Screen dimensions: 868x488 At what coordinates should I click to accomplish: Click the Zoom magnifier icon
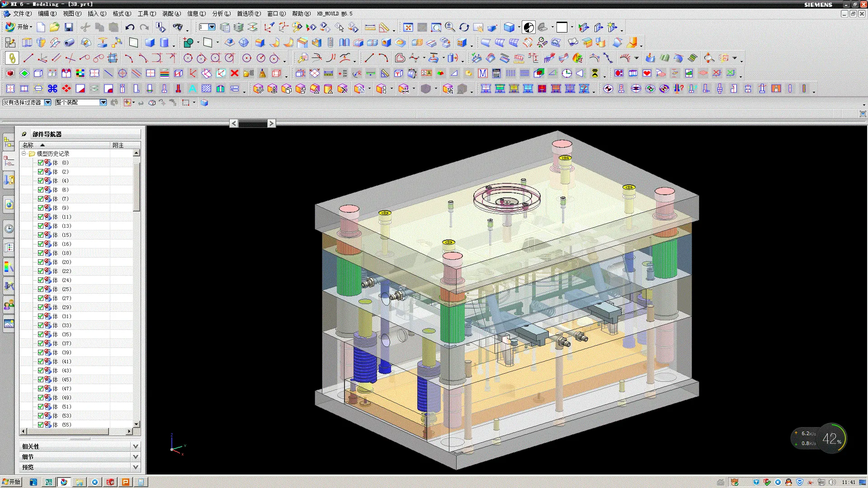tap(449, 28)
